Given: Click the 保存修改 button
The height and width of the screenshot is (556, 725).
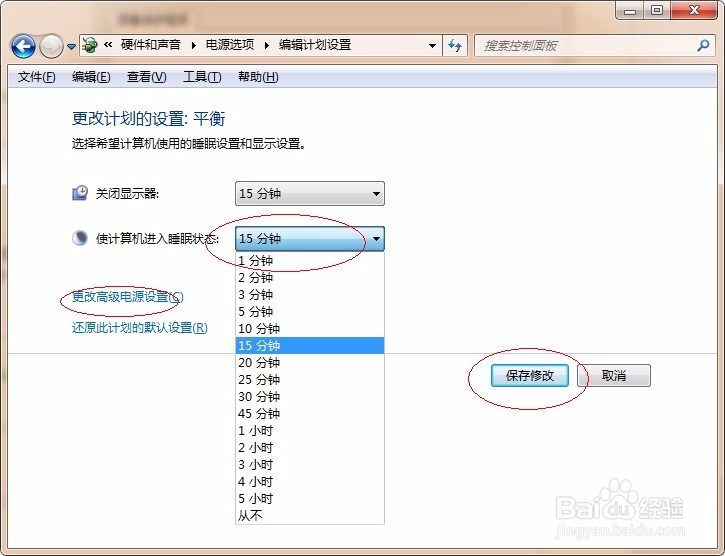Looking at the screenshot, I should (530, 375).
